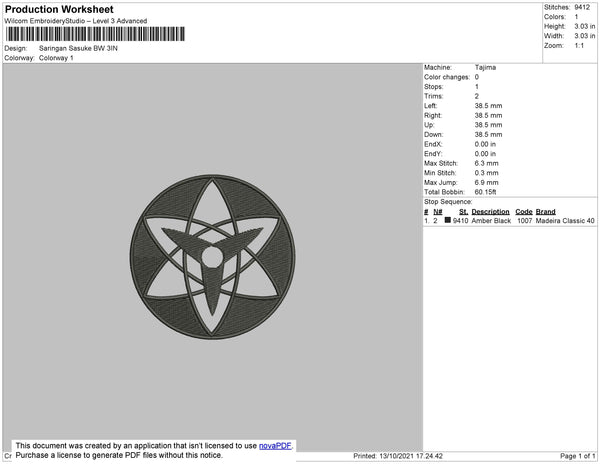Select the 'Page 1 of 1' footer
The image size is (600, 464).
577,456
